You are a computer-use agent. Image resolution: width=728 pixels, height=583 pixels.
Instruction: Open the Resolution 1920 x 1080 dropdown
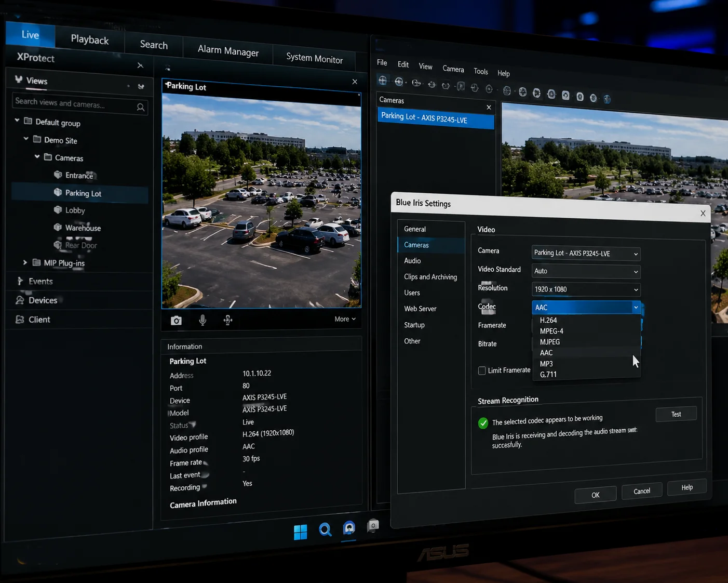586,289
